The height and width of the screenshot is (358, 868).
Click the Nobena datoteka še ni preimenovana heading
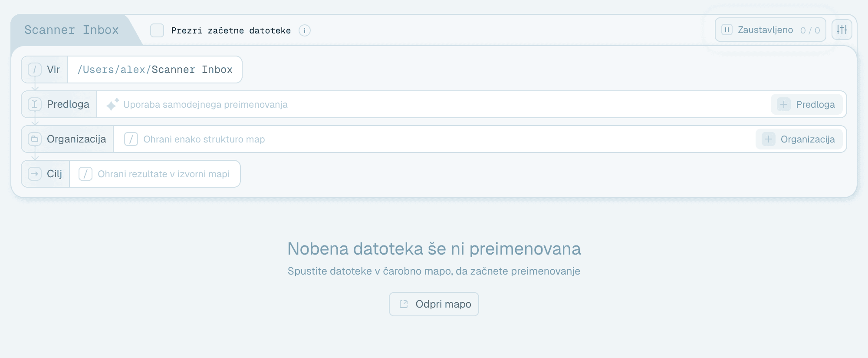coord(434,249)
